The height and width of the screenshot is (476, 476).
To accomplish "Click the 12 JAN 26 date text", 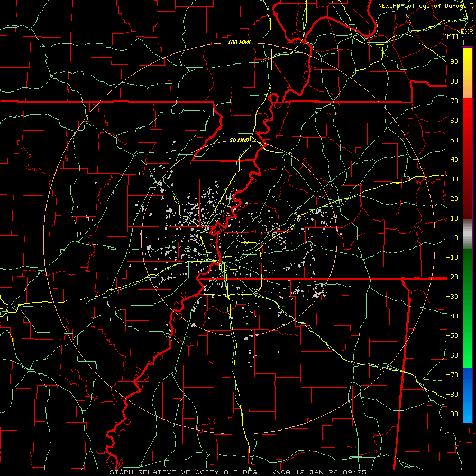I will point(317,472).
